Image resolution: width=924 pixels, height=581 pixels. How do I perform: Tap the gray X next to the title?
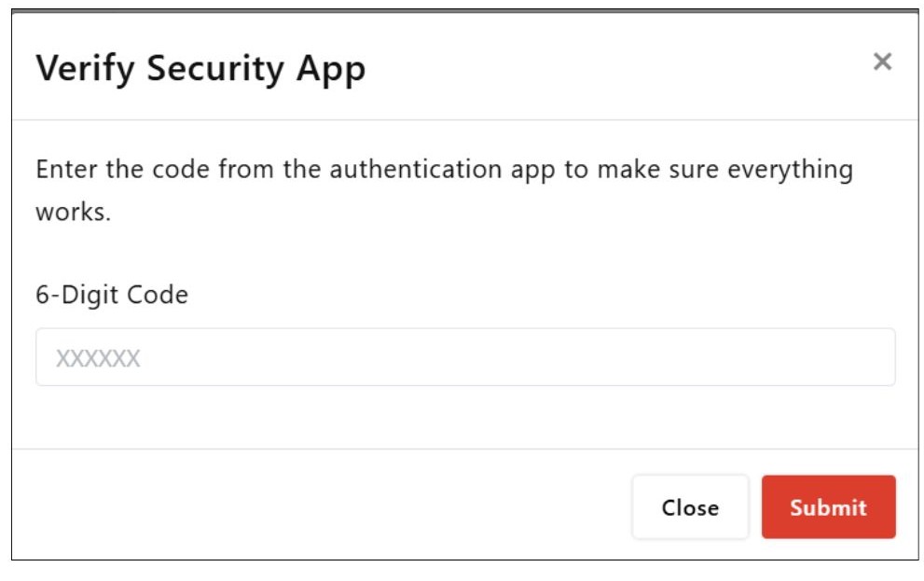point(882,62)
